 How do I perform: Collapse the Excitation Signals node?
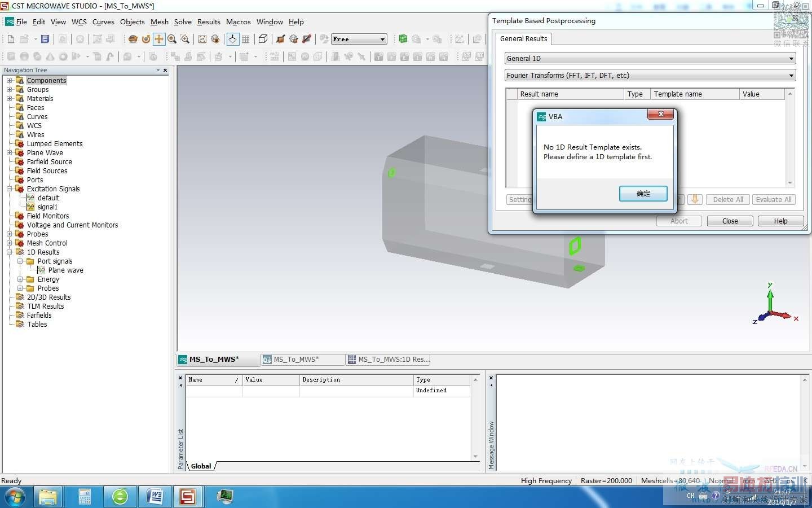click(x=9, y=189)
